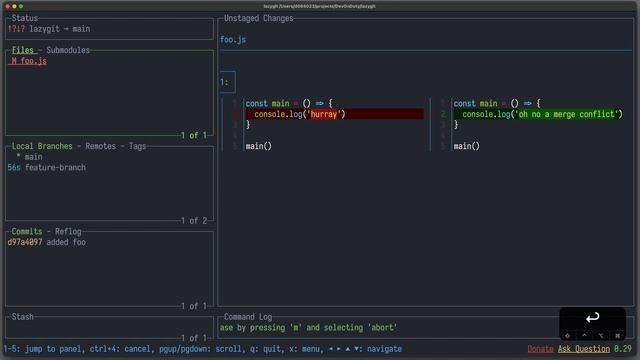The height and width of the screenshot is (360, 640).
Task: Click the option key symbol in keystroke overlay
Action: (601, 336)
